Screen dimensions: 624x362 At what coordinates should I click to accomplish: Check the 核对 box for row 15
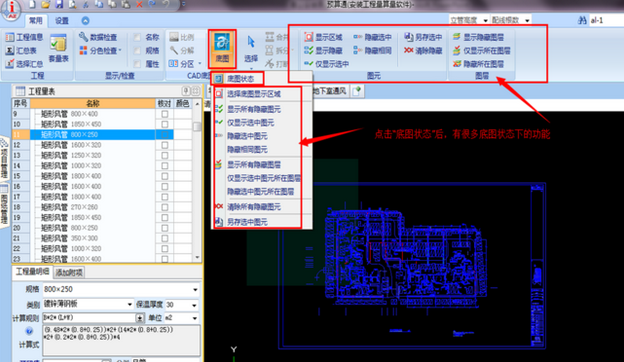click(164, 176)
